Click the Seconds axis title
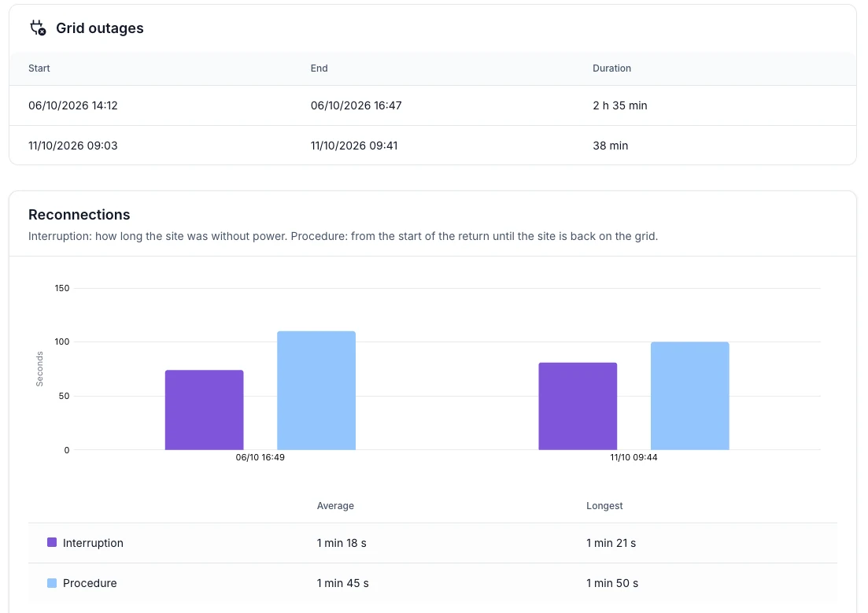This screenshot has width=868, height=613. [39, 369]
